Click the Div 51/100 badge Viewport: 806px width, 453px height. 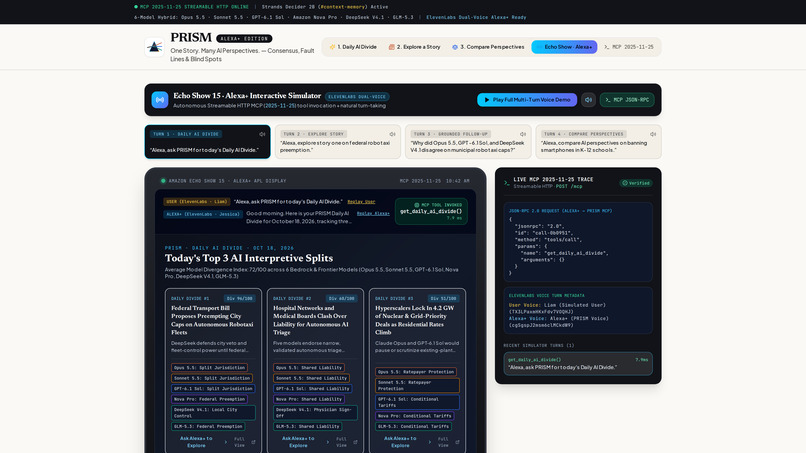tap(444, 298)
